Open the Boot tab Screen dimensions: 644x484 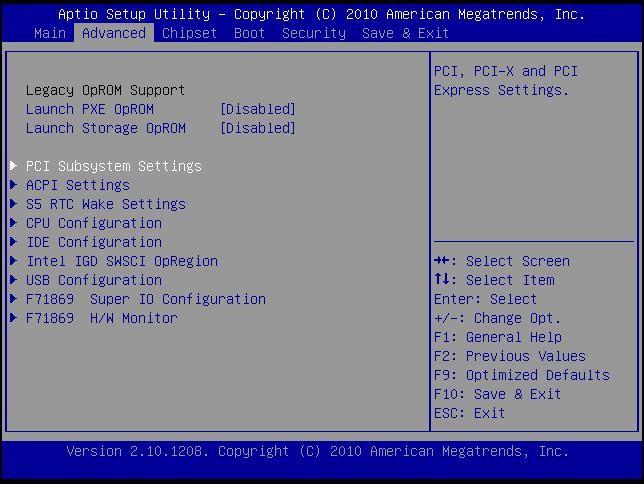pyautogui.click(x=249, y=33)
